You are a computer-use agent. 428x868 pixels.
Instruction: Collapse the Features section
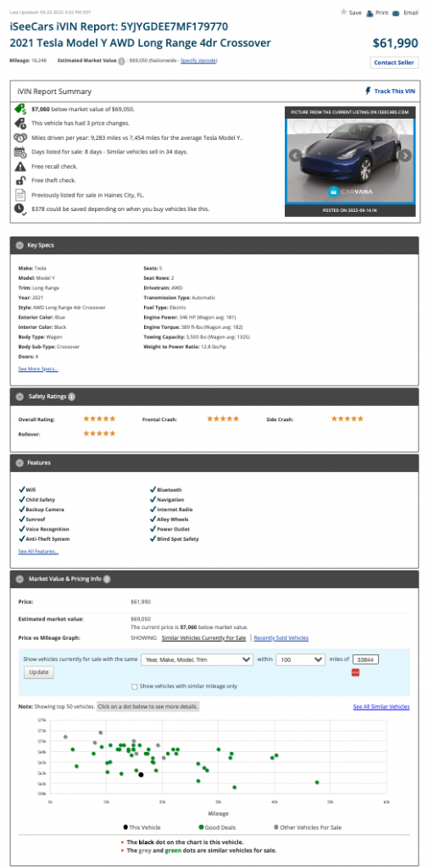point(19,462)
